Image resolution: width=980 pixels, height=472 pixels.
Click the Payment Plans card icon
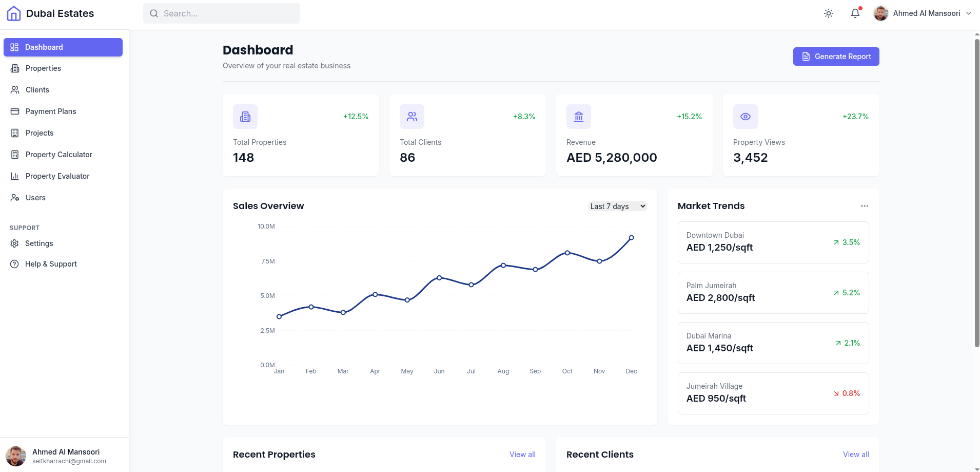(x=15, y=111)
